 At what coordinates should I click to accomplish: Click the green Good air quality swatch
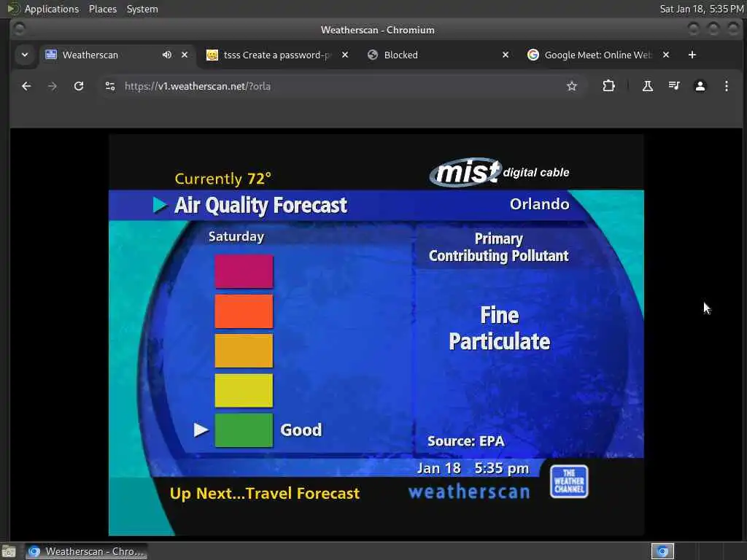[x=244, y=430]
